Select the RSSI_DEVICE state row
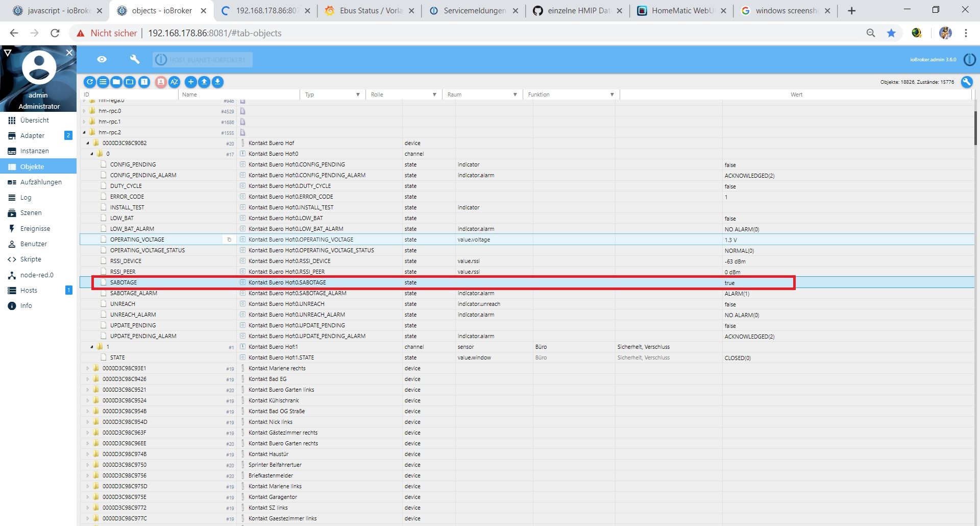 coord(527,261)
